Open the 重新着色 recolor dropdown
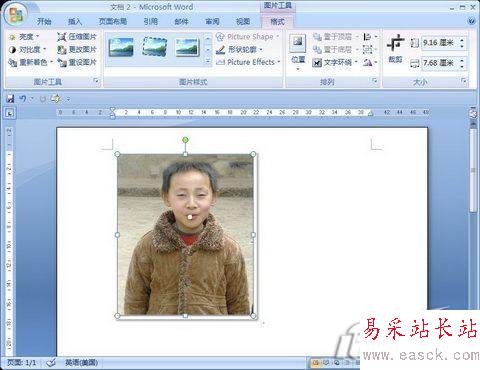This screenshot has height=370, width=480. 31,62
